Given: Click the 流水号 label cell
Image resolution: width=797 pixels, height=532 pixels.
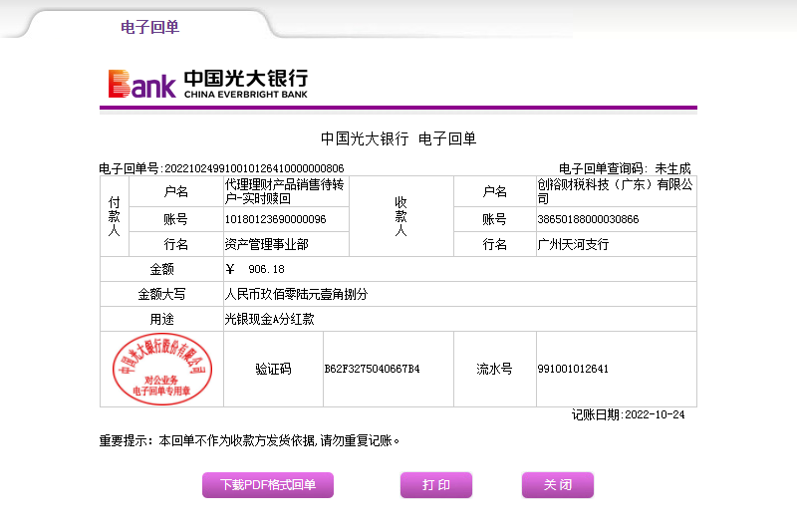Looking at the screenshot, I should [494, 369].
